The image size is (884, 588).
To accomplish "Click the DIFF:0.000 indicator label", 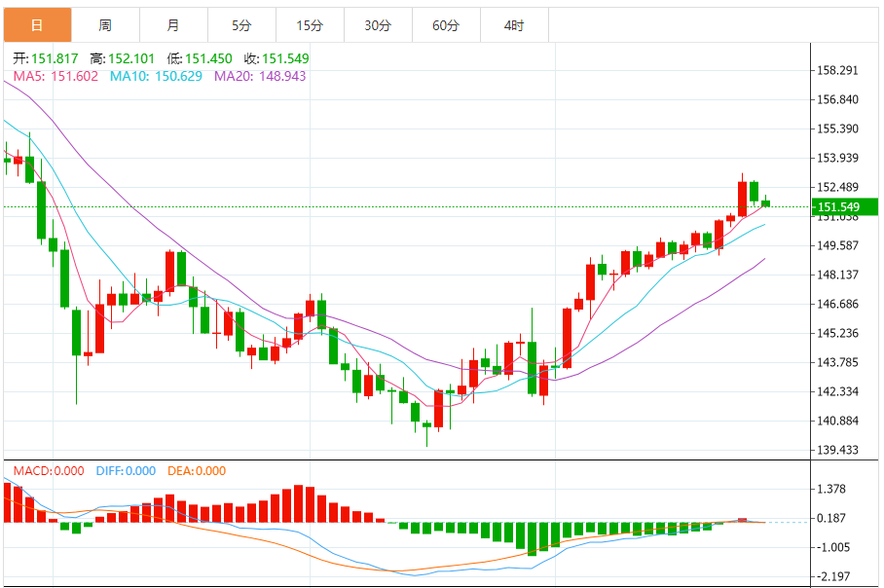I will (126, 471).
